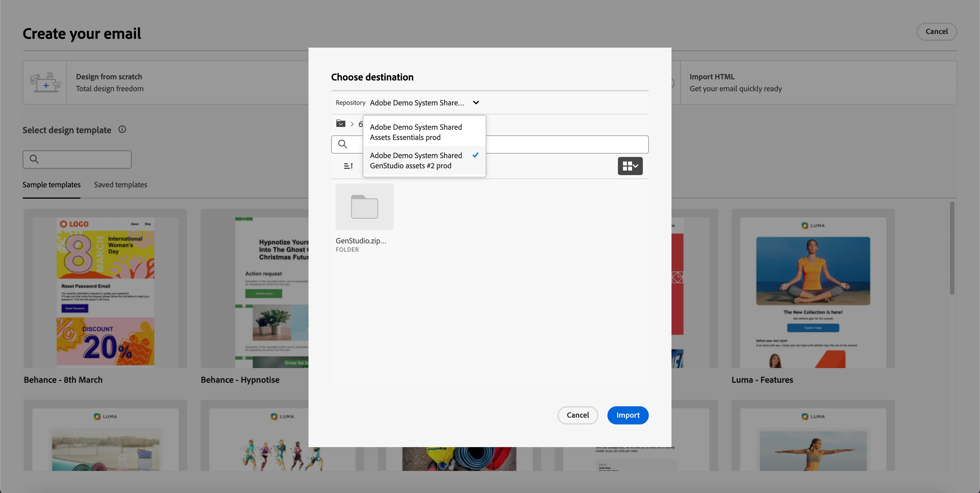Open the grid view switcher dropdown

(x=630, y=166)
